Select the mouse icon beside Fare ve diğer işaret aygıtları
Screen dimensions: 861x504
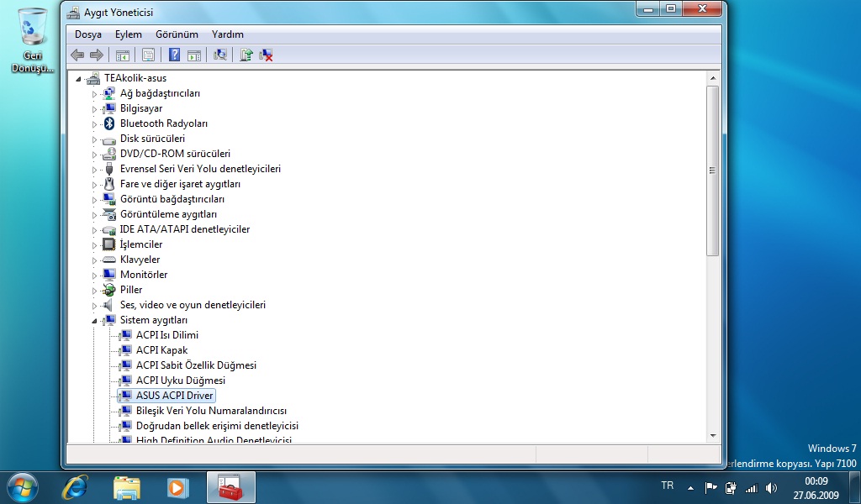109,184
